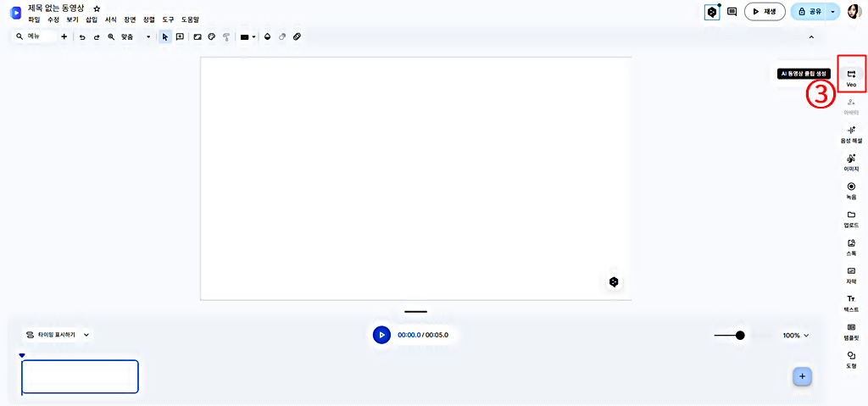Click the 재생 play button in header
This screenshot has width=868, height=406.
coord(765,12)
